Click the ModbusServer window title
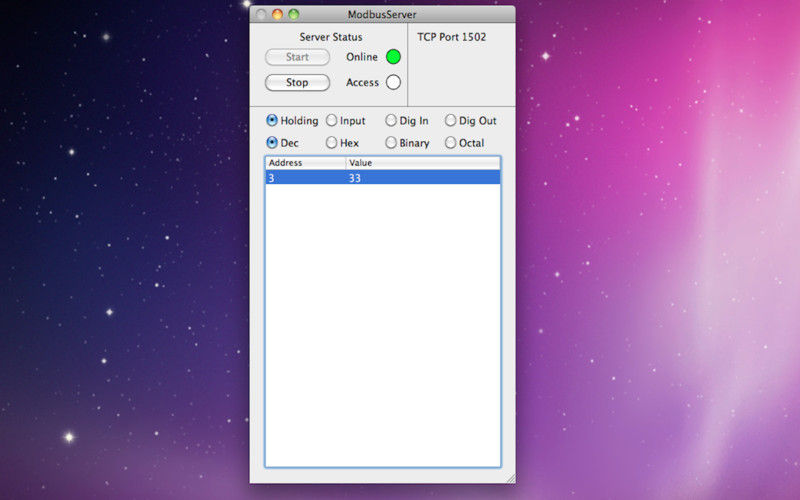This screenshot has height=500, width=800. click(382, 14)
